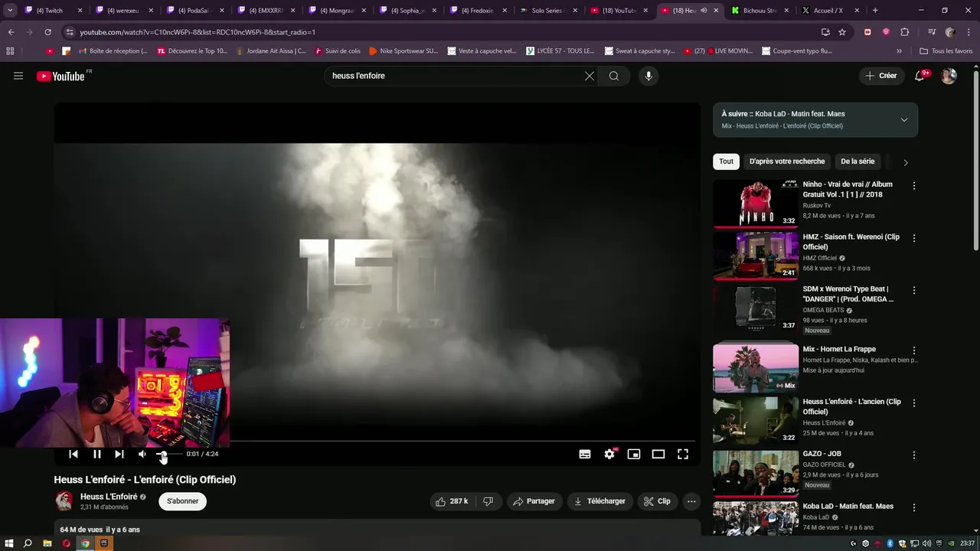
Task: Open Opera from the taskbar
Action: click(67, 543)
